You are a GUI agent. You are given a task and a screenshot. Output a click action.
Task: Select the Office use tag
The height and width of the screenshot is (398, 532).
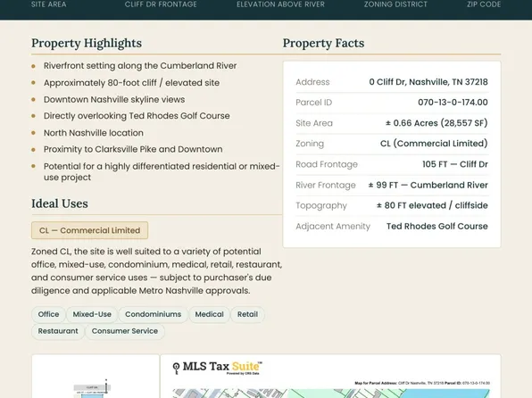(x=48, y=314)
